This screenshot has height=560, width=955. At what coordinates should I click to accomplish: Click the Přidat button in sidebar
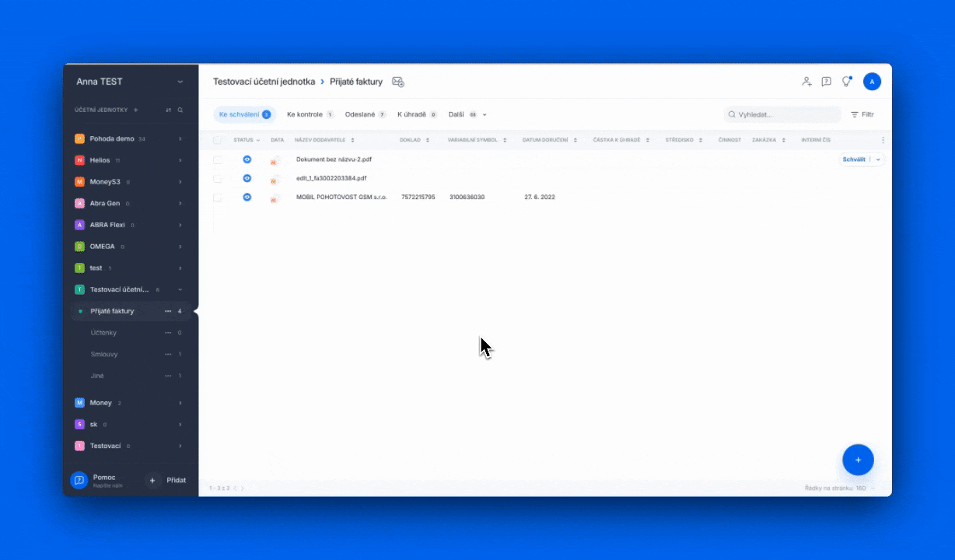(169, 481)
